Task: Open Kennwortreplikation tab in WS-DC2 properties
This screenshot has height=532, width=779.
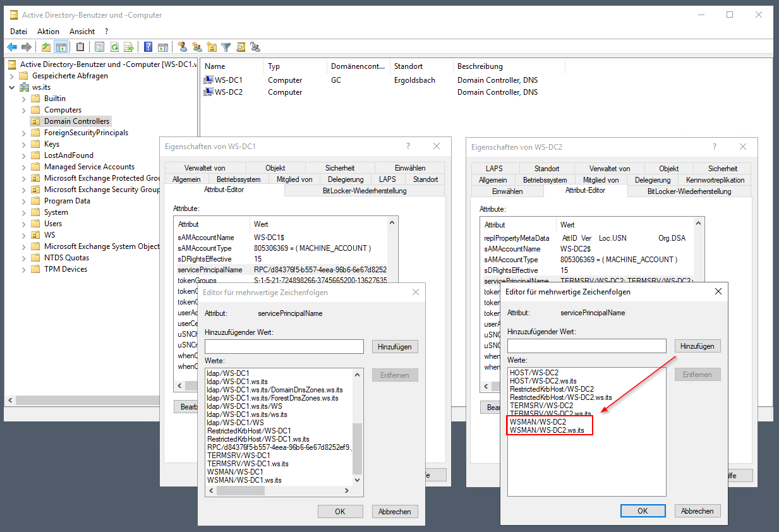Action: [x=715, y=180]
